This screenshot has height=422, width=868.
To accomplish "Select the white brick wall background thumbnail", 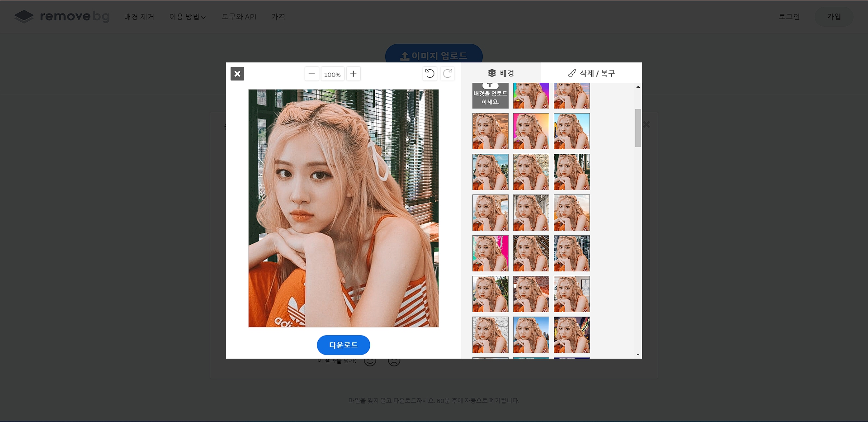I will coord(491,335).
